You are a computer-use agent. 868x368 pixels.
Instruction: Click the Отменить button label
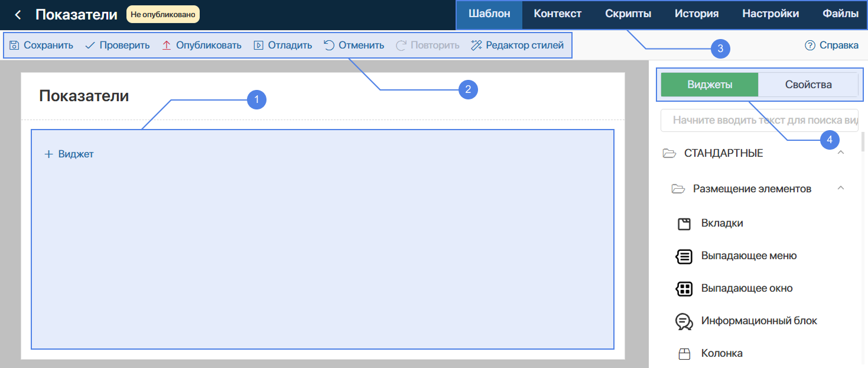tap(361, 45)
